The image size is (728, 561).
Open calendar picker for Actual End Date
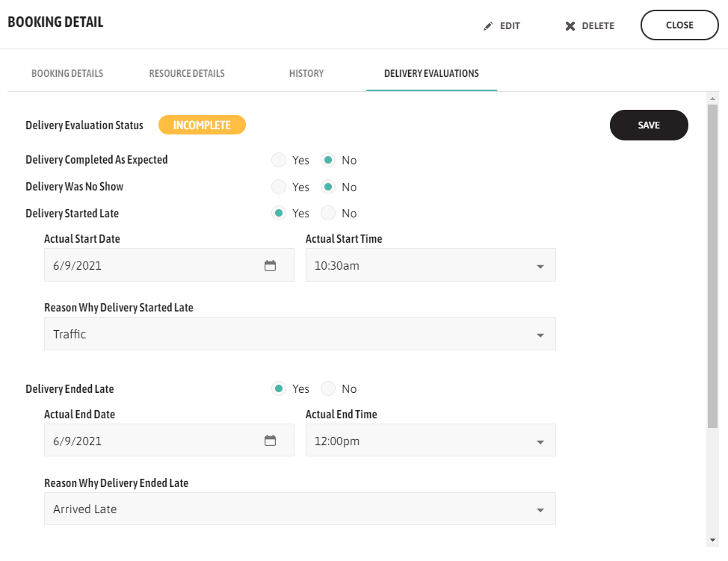(271, 441)
